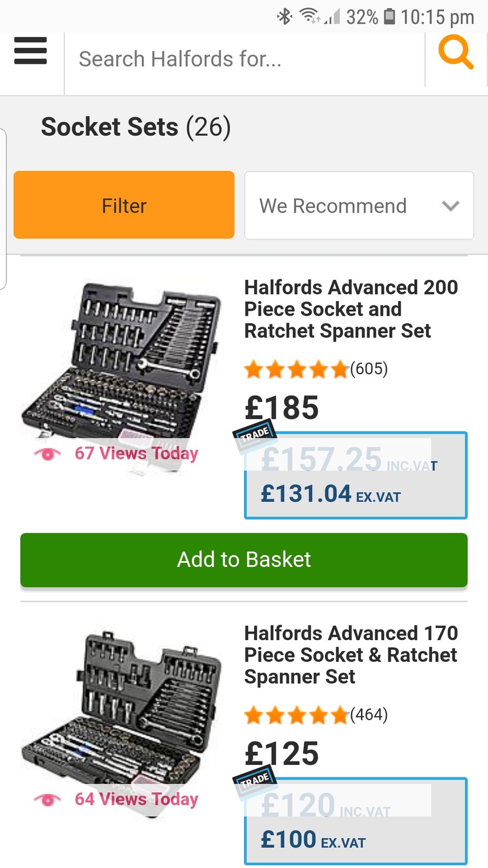Add the 200 Piece set to basket
Image resolution: width=488 pixels, height=868 pixels.
pyautogui.click(x=244, y=560)
